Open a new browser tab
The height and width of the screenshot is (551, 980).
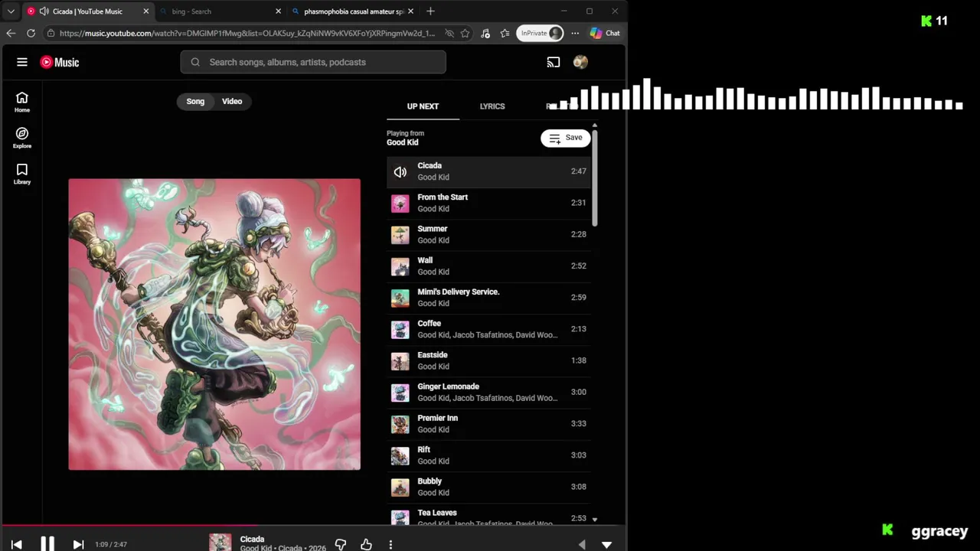pyautogui.click(x=430, y=11)
